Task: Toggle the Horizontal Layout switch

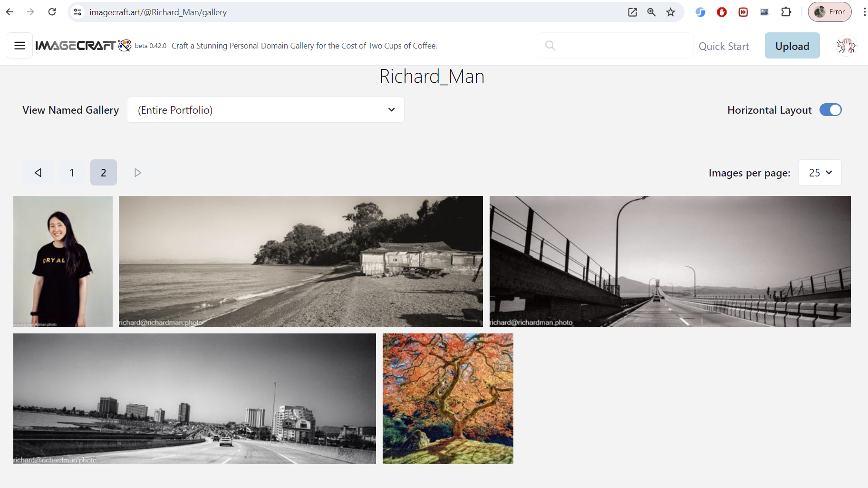Action: (x=830, y=110)
